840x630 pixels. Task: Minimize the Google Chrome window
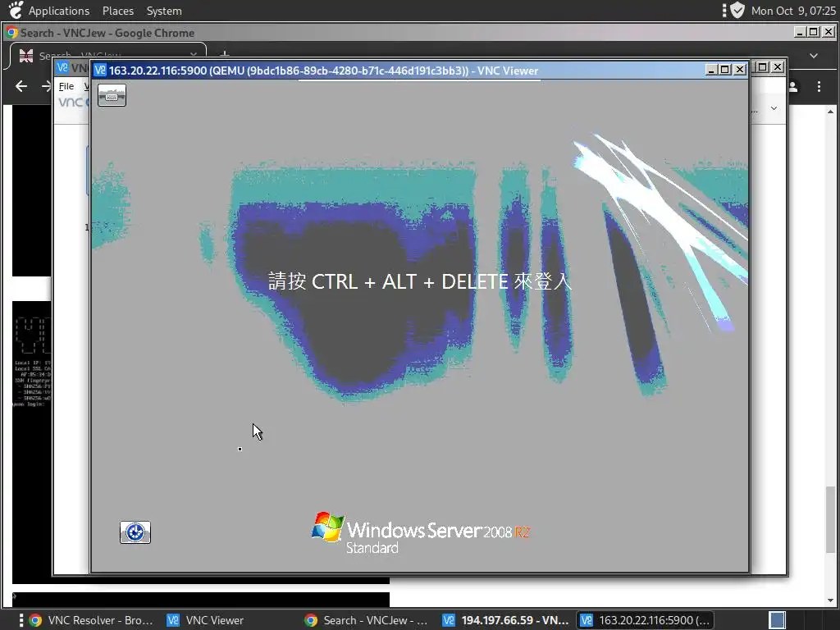[x=799, y=32]
